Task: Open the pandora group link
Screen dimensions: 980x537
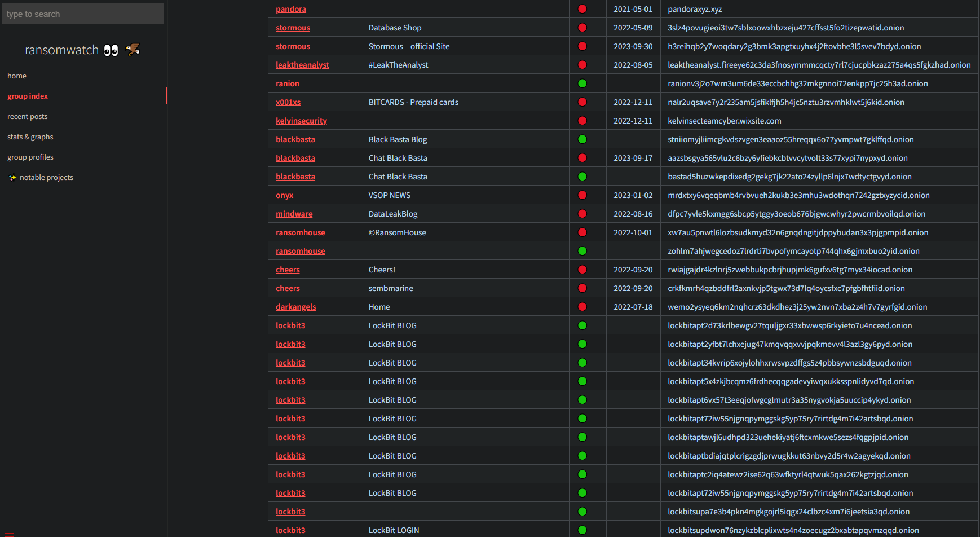Action: pos(291,9)
